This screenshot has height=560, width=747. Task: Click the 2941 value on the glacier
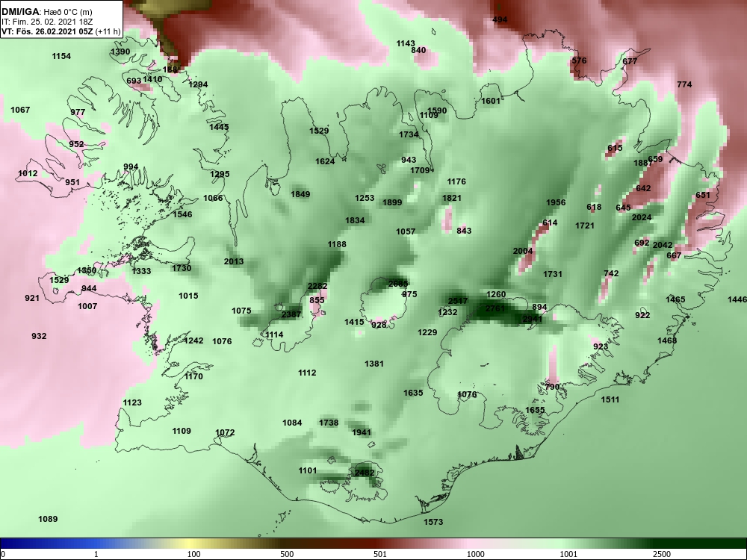click(532, 319)
